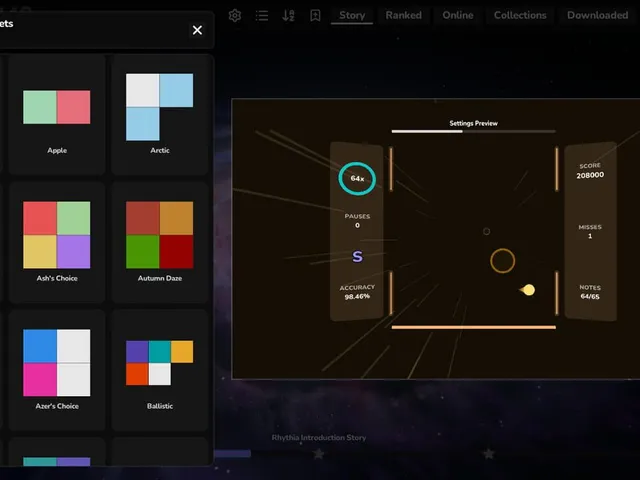Click the Settings Preview progress bar
This screenshot has height=480, width=640.
(x=473, y=131)
